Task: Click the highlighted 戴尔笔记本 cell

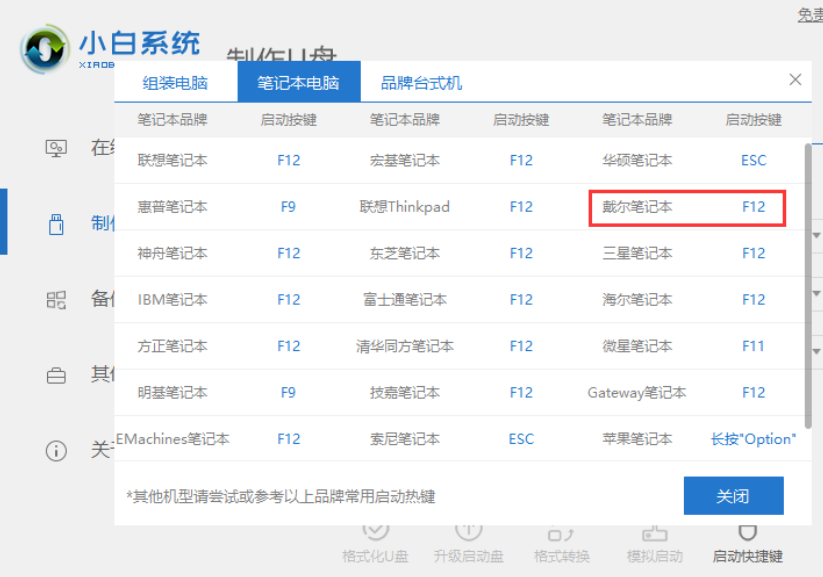Action: (x=637, y=207)
